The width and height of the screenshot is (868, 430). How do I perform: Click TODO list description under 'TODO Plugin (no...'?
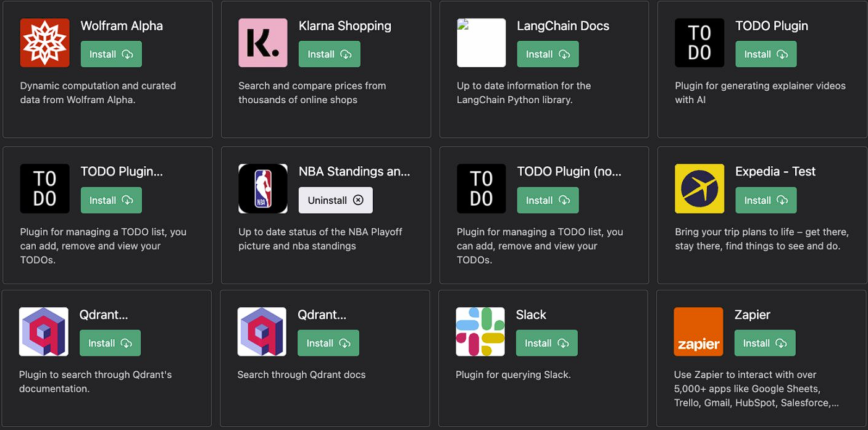[x=540, y=246]
